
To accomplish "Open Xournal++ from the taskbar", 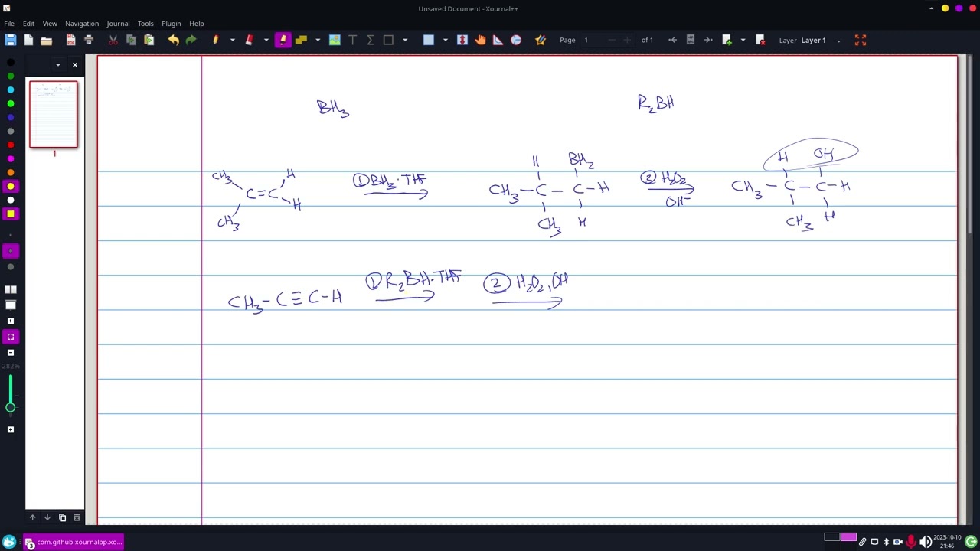I will [x=73, y=543].
